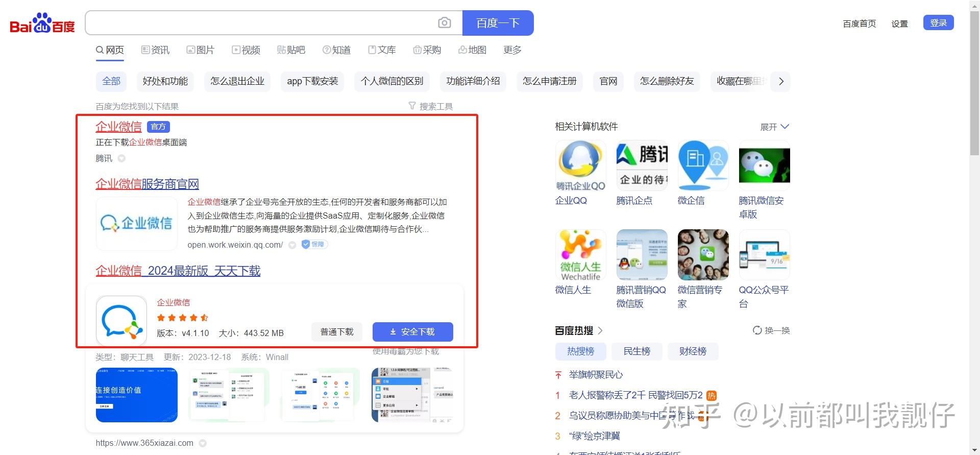Viewport: 980px width, 455px height.
Task: Click 企业微信 app icon in download card
Action: 121,321
